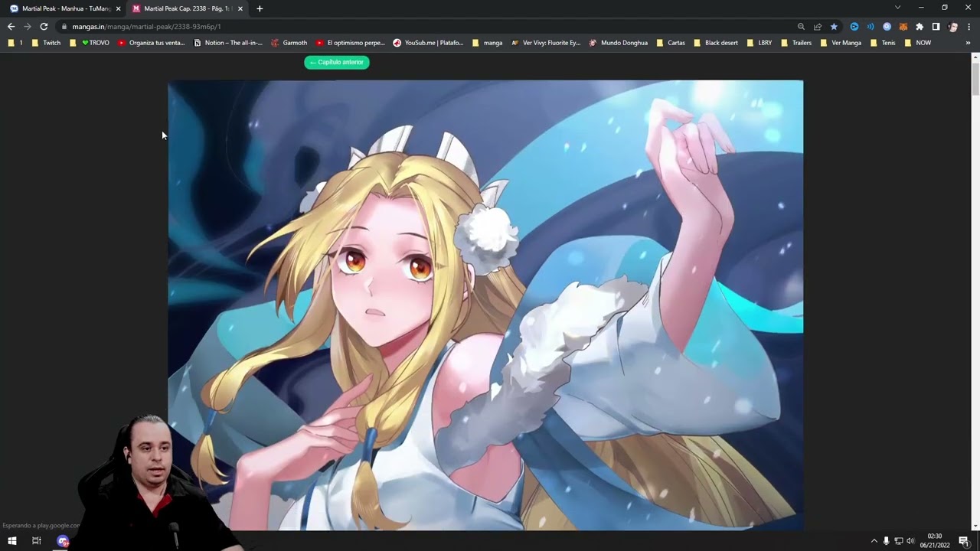Screen dimensions: 980x551
Task: Open the Cartas bookmark folder
Action: (x=671, y=43)
